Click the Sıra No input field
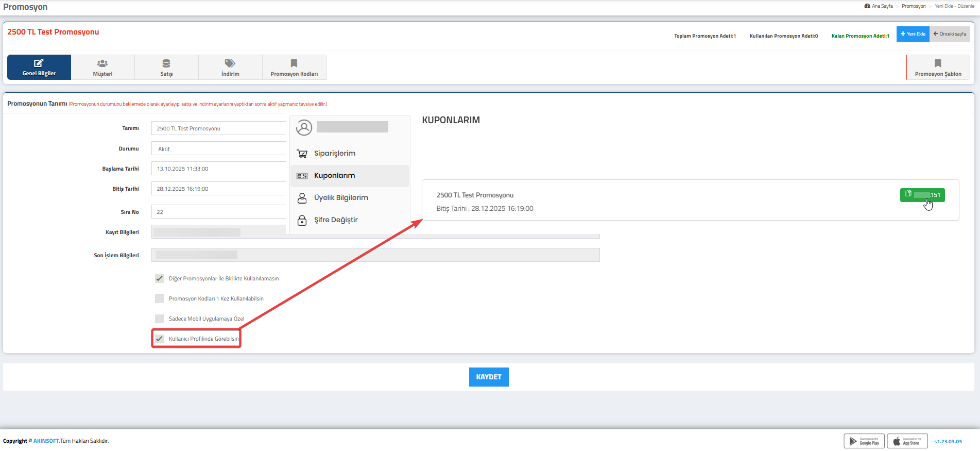The height and width of the screenshot is (451, 980). [x=219, y=212]
